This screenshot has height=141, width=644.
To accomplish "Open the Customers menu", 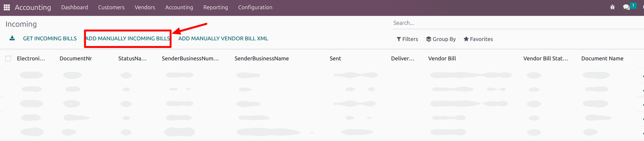I will 111,7.
